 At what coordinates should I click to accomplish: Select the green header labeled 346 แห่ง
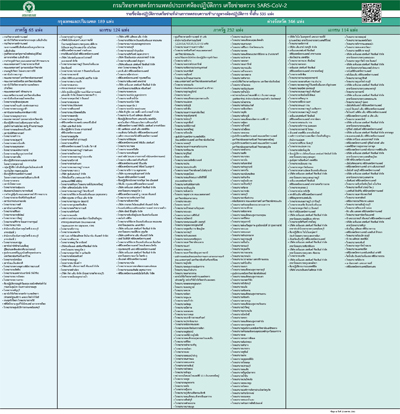coord(286,21)
